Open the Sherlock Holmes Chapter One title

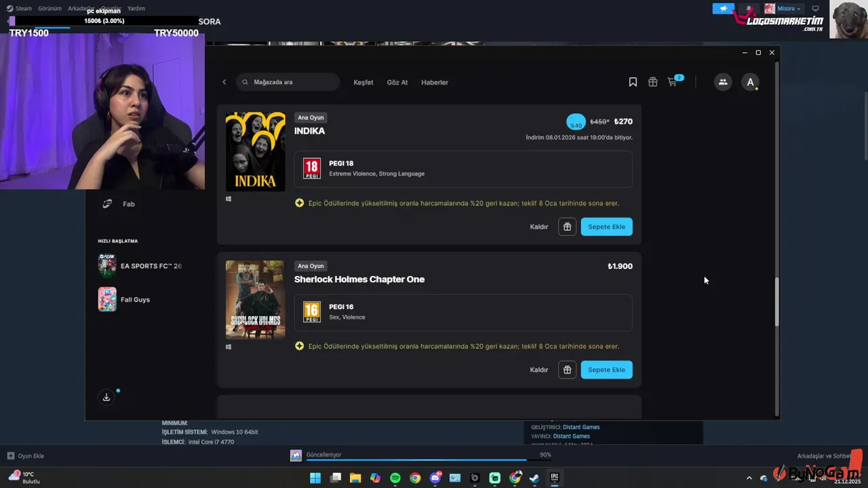[x=359, y=279]
